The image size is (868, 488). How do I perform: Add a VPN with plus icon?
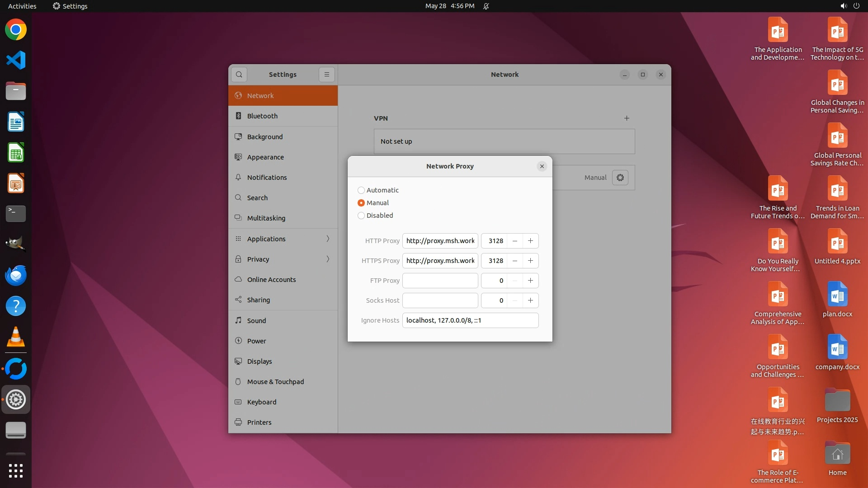[x=627, y=118]
